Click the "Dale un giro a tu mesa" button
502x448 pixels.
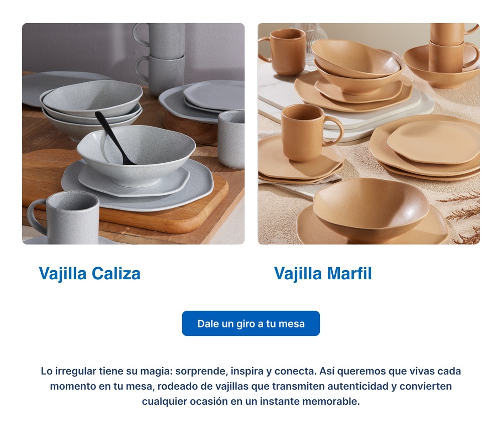point(250,323)
